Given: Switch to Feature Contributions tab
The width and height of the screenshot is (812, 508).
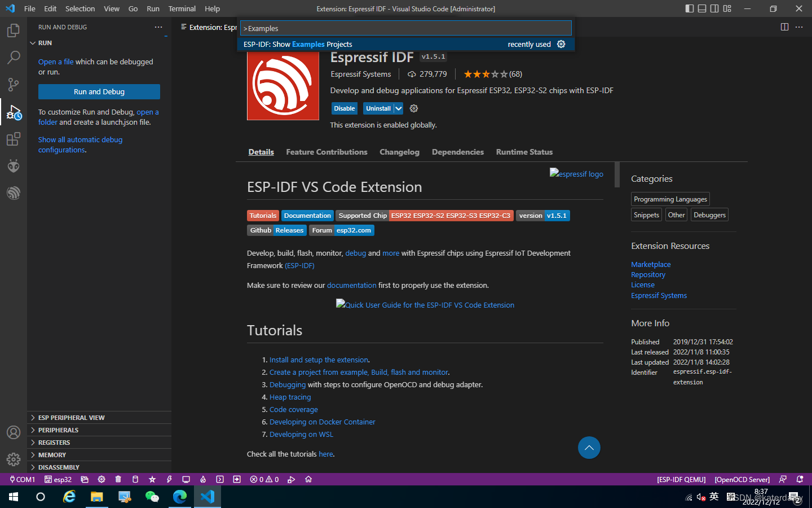Looking at the screenshot, I should click(x=326, y=152).
